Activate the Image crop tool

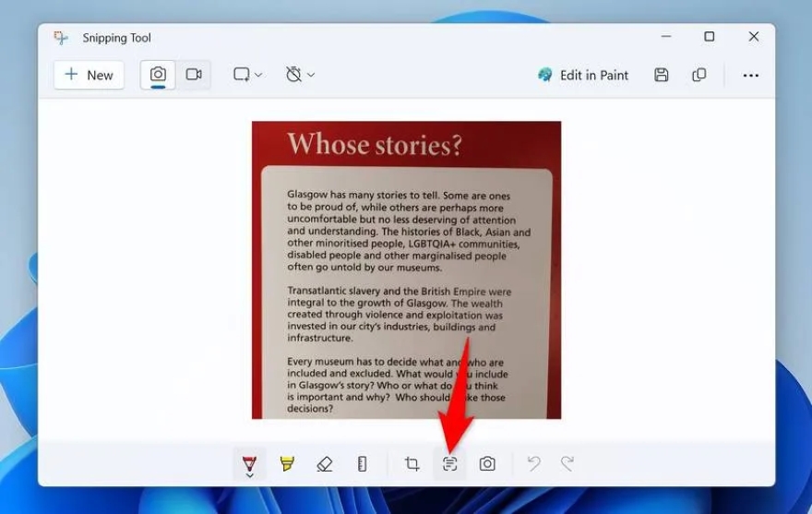point(412,464)
